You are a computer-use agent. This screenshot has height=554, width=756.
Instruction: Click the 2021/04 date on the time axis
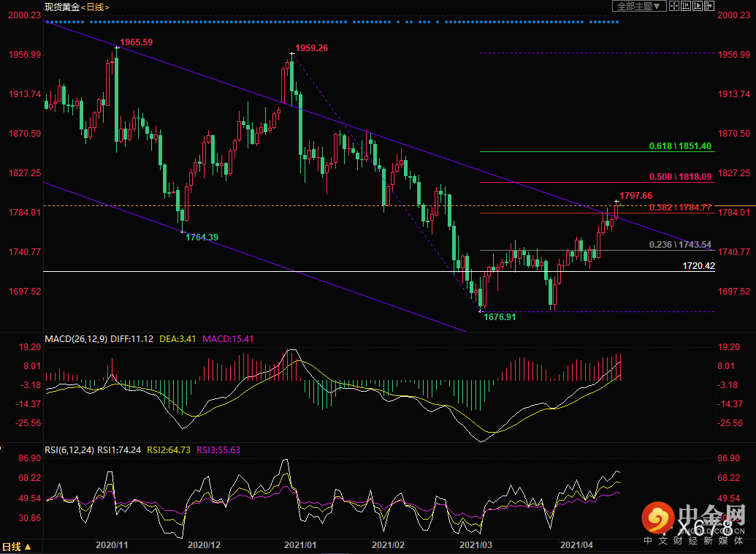576,545
